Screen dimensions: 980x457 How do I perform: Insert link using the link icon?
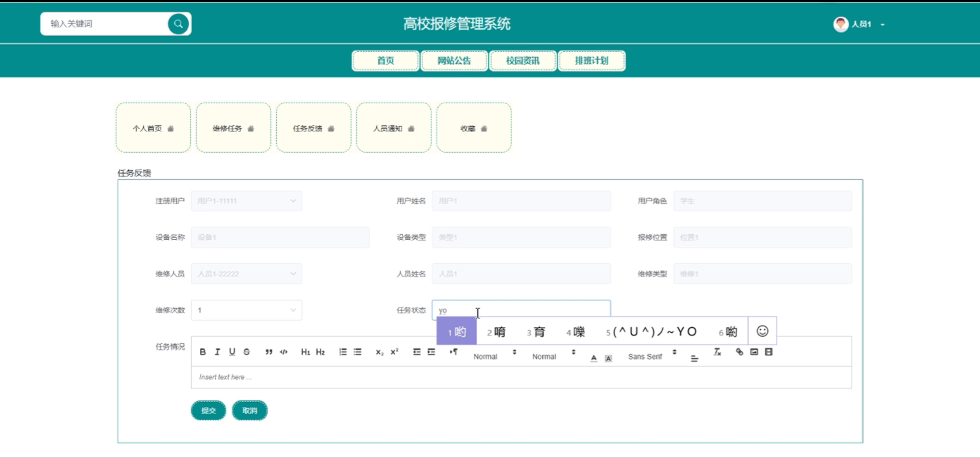click(x=739, y=352)
